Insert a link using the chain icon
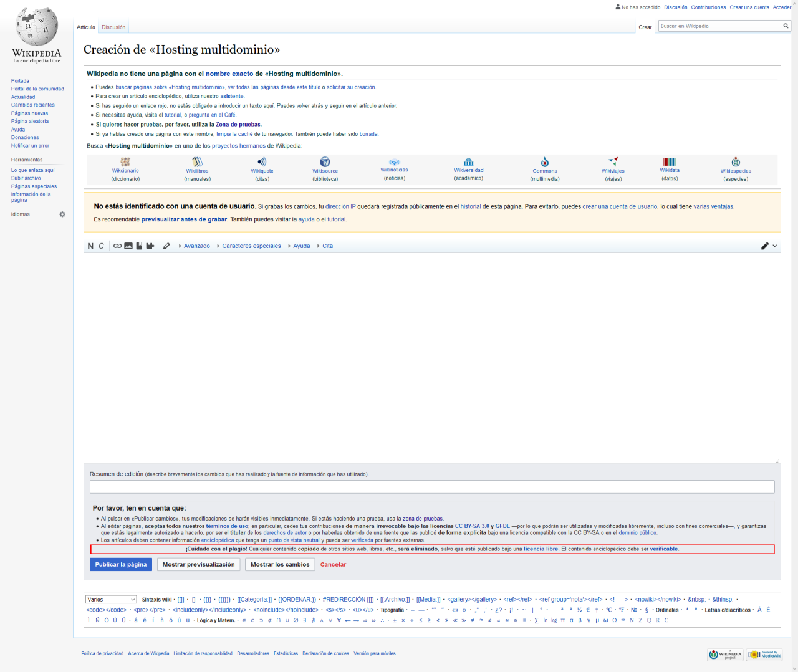The image size is (798, 672). click(118, 246)
